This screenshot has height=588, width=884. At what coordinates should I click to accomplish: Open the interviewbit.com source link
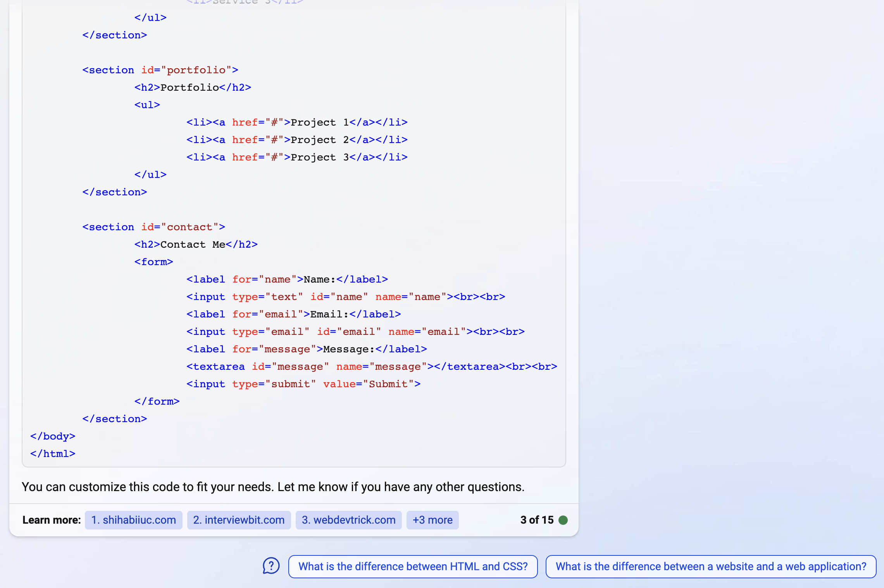coord(239,520)
